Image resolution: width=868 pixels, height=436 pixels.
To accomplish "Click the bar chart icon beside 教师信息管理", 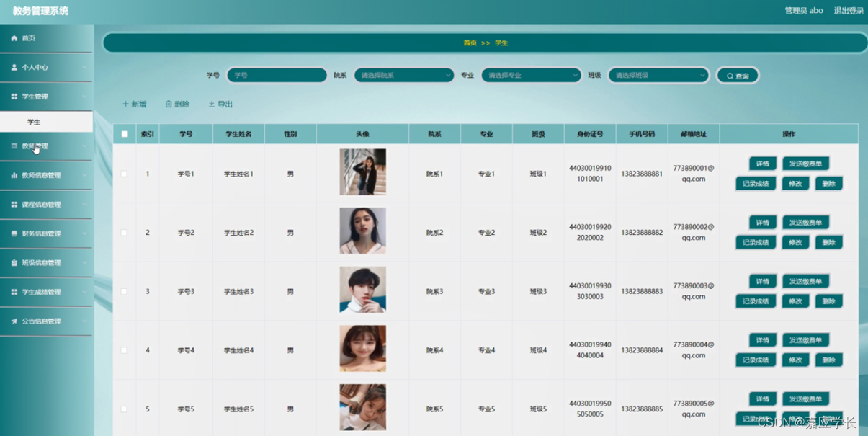I will (x=14, y=175).
